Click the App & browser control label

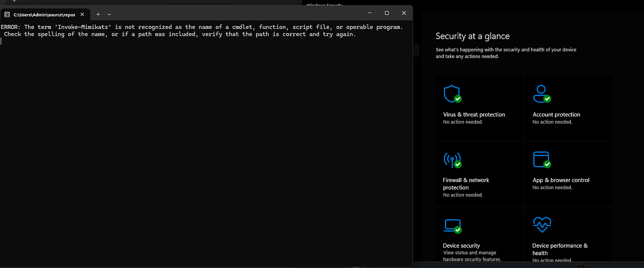[561, 180]
